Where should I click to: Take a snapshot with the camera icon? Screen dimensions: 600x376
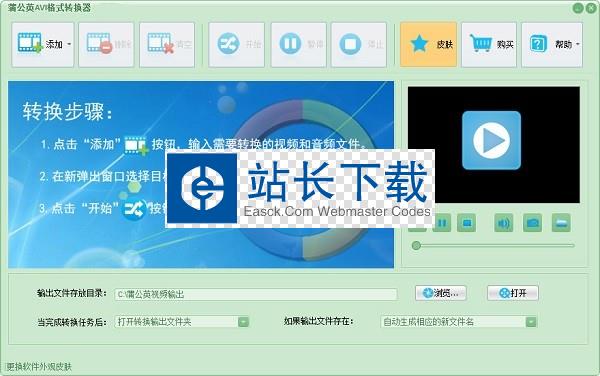[x=533, y=223]
